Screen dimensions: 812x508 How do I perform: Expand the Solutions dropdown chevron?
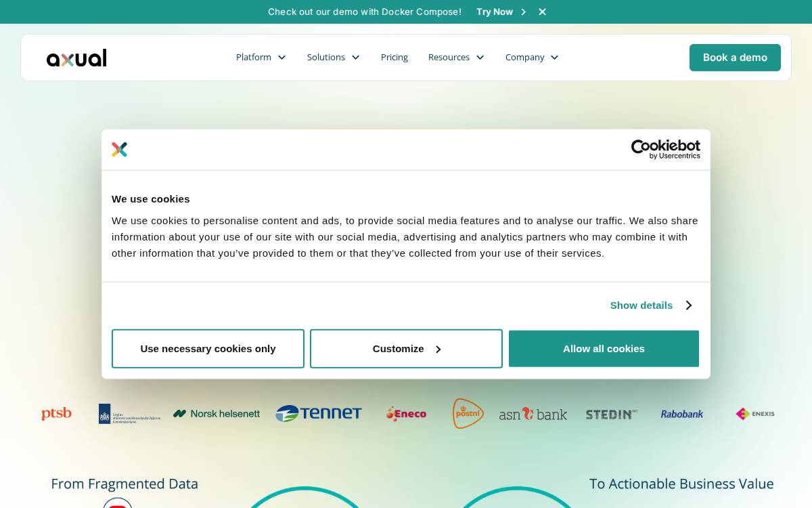pos(355,58)
